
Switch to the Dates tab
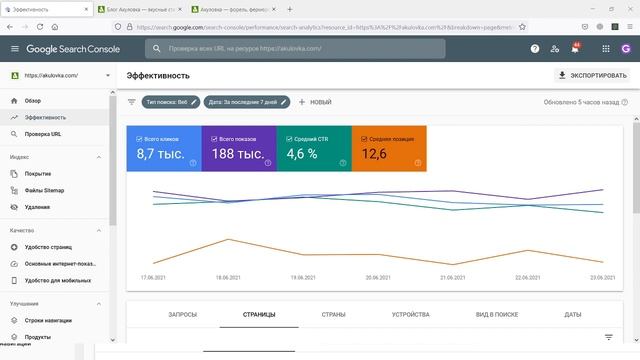[x=573, y=315]
